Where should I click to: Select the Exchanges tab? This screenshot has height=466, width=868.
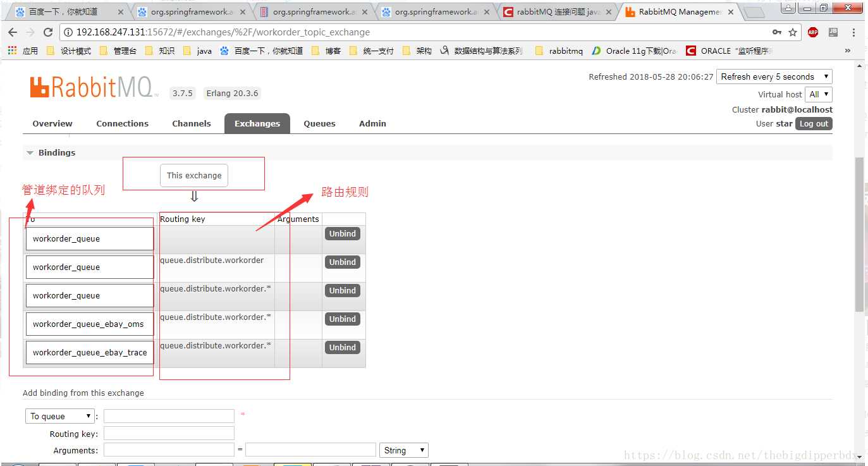[x=257, y=123]
